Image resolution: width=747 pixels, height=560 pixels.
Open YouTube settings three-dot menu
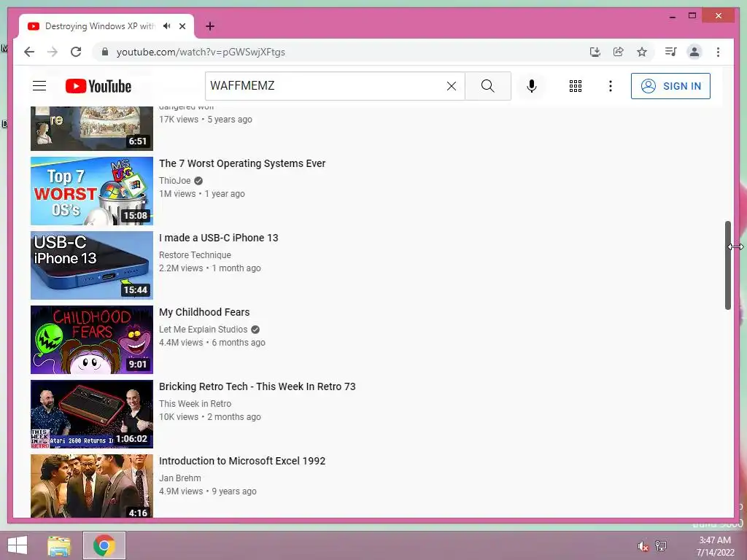(611, 86)
